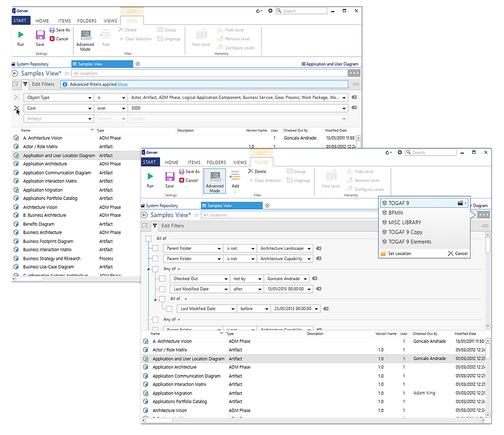The image size is (504, 435).
Task: Open settings gear in back window
Action: point(270,11)
